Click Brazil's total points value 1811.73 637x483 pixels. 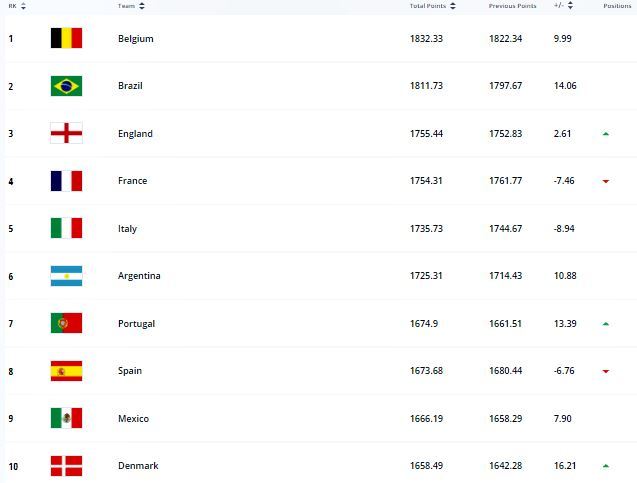tap(426, 86)
